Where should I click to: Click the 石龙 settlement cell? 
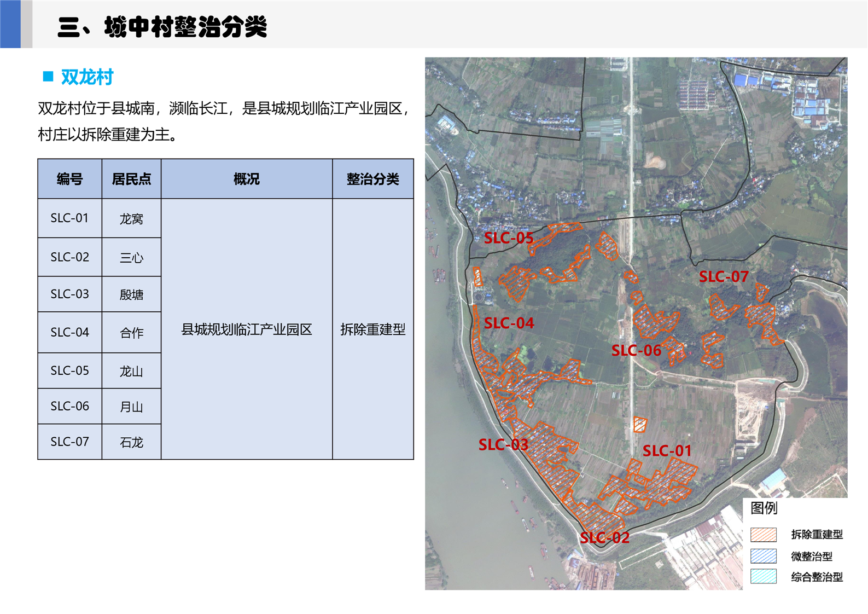pos(131,442)
